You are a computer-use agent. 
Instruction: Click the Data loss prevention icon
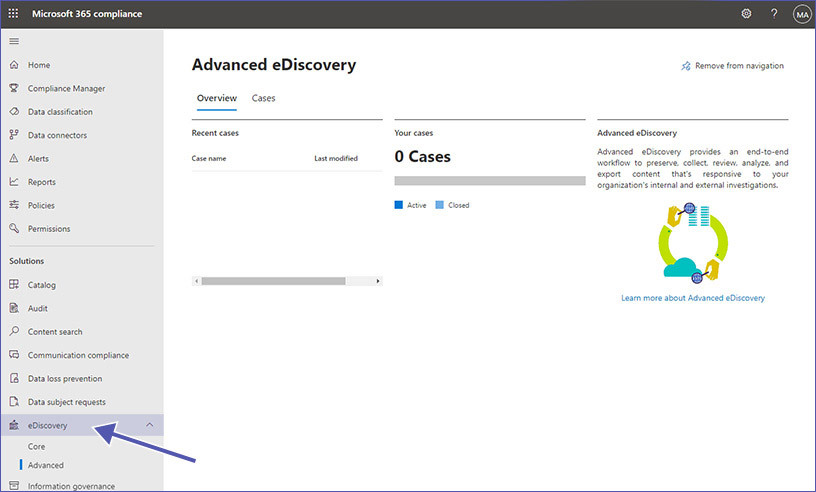tap(14, 378)
